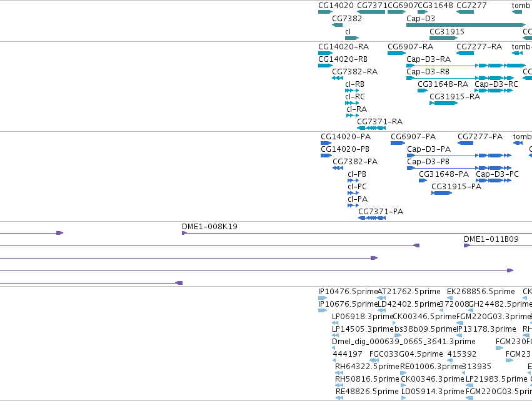Select the IP10676.5prime EST label

[x=348, y=304]
